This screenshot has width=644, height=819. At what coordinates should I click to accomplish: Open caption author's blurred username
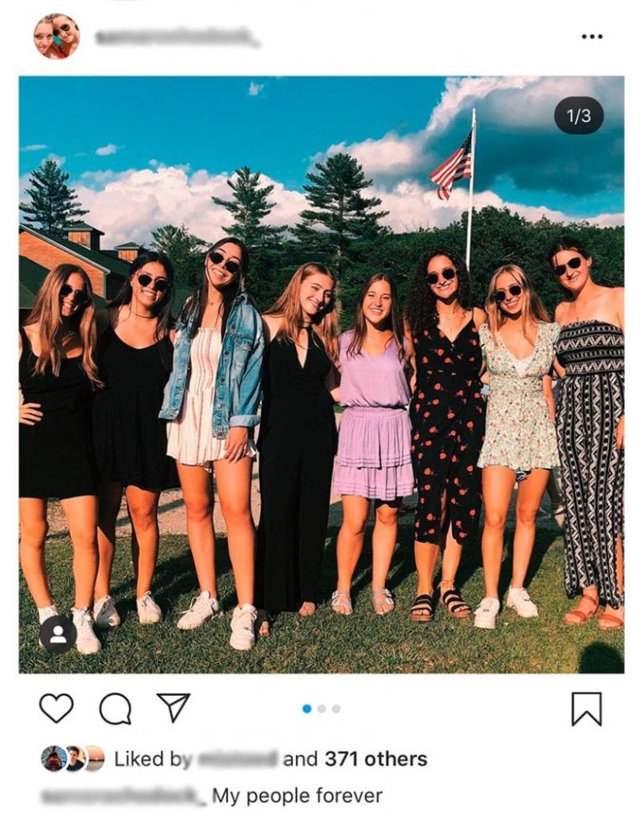pyautogui.click(x=122, y=796)
